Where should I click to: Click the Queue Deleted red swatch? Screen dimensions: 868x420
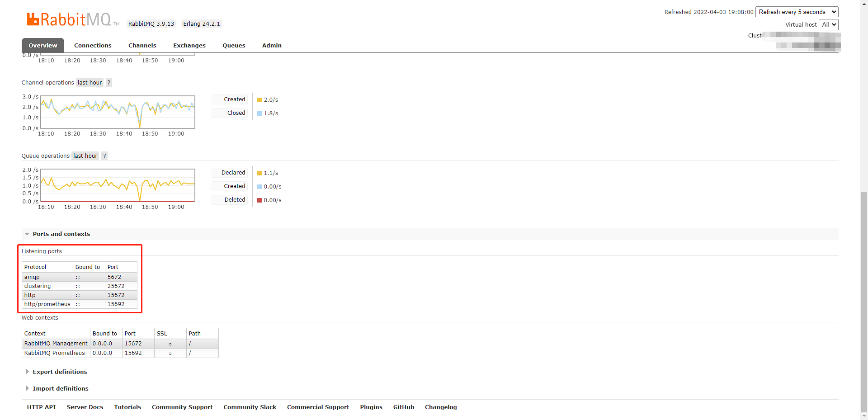(x=259, y=200)
